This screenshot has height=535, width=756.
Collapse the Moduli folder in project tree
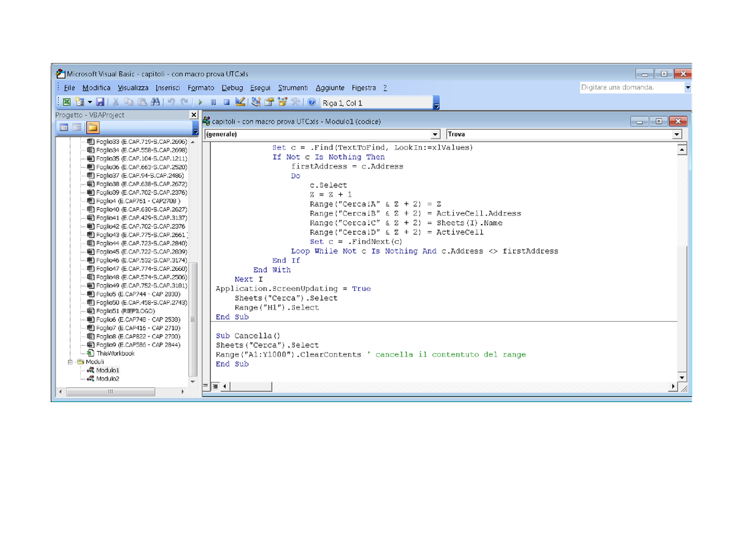[x=70, y=362]
